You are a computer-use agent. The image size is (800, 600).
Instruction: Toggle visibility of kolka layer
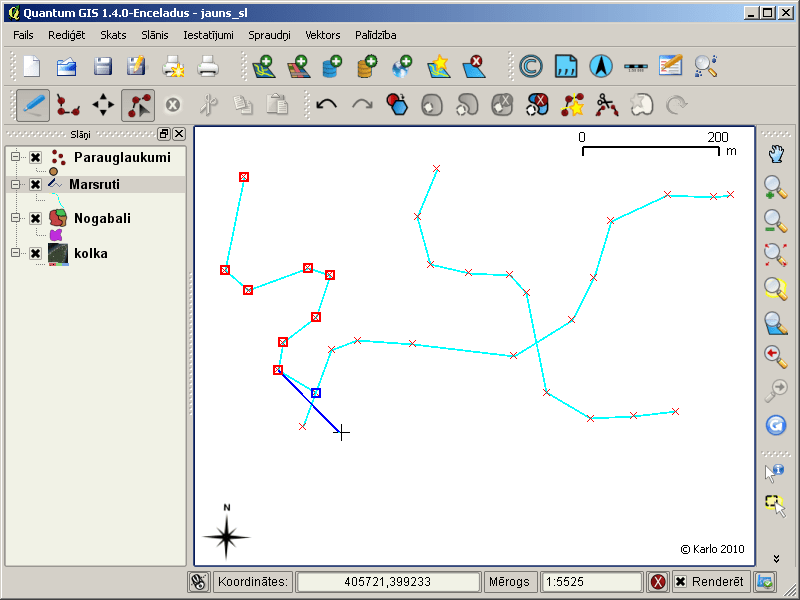pyautogui.click(x=35, y=253)
